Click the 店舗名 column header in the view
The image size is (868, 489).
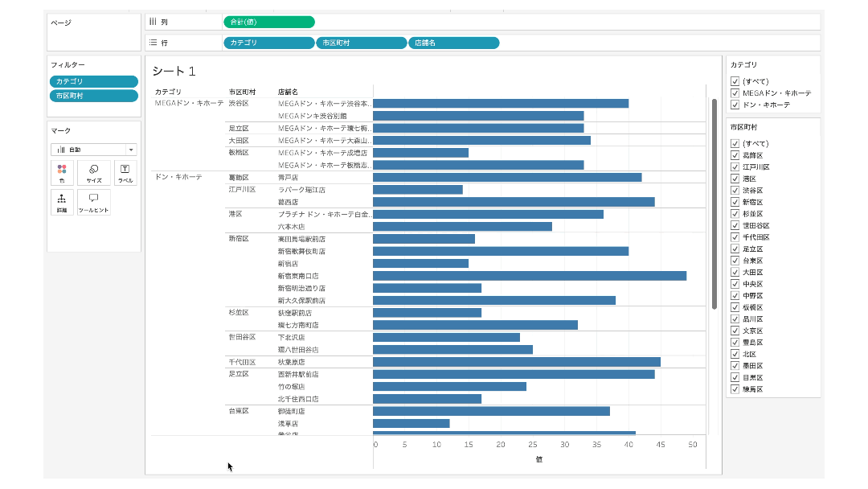pos(288,92)
